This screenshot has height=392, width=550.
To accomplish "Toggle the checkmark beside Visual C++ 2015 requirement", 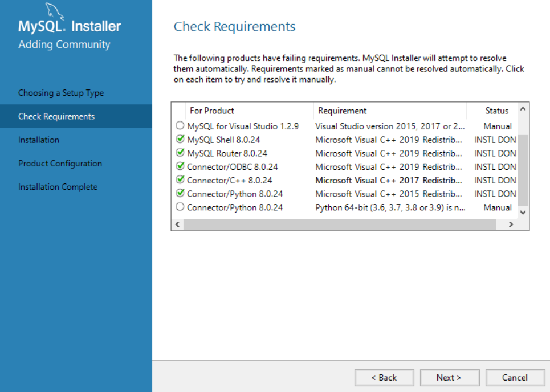I will (180, 193).
